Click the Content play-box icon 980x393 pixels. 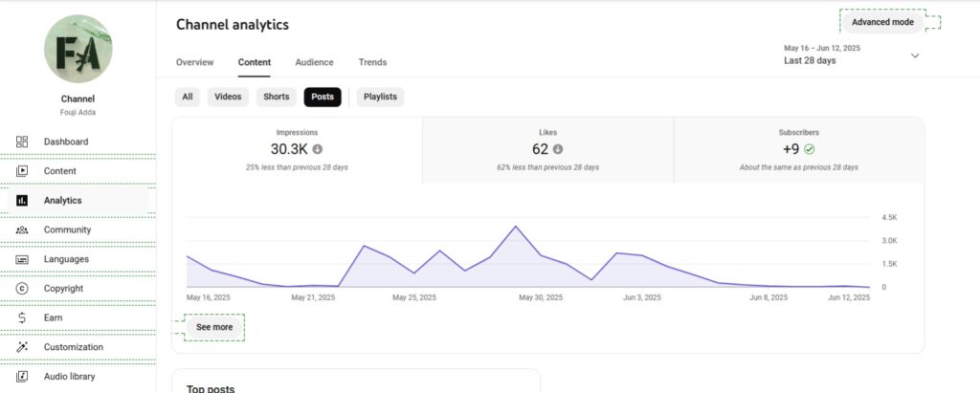click(22, 171)
